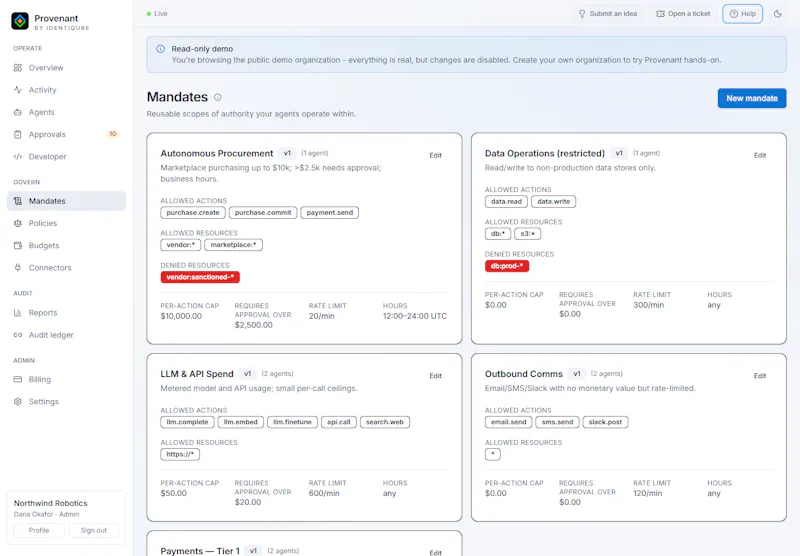The width and height of the screenshot is (800, 556).
Task: Click the slack.post action tag
Action: (606, 422)
